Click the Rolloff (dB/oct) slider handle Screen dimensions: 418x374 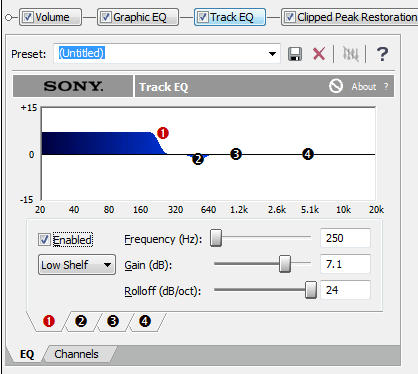(x=311, y=290)
